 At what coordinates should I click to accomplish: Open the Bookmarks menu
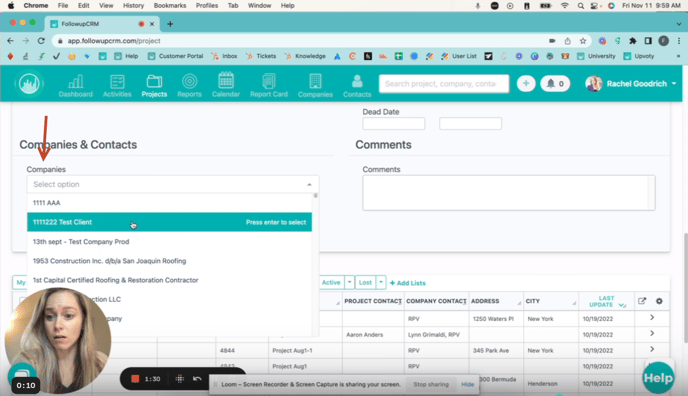tap(170, 6)
